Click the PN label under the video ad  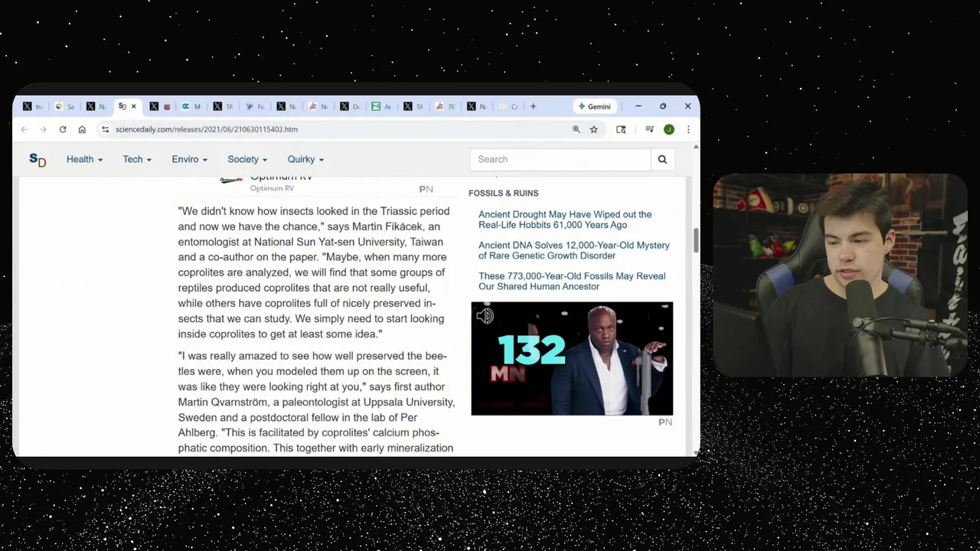click(x=665, y=422)
